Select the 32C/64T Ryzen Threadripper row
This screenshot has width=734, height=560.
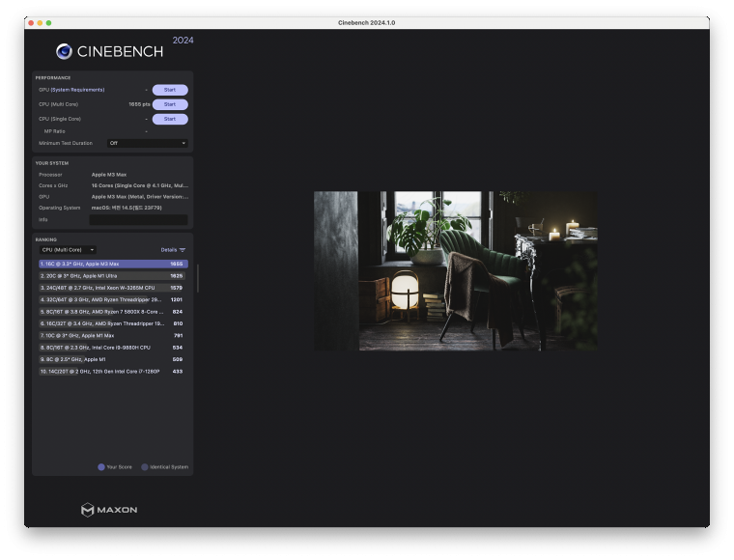[x=113, y=300]
